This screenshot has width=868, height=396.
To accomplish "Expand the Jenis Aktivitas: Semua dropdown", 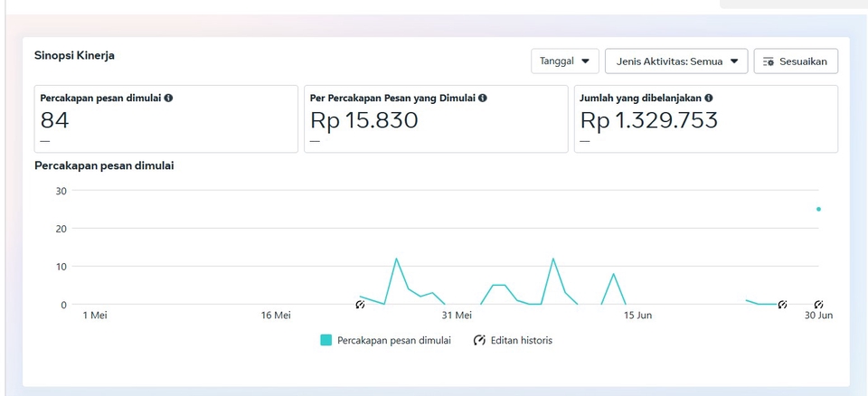I will pos(675,61).
